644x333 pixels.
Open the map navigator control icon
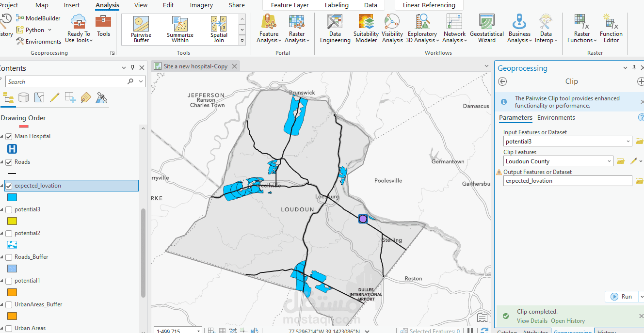[482, 318]
